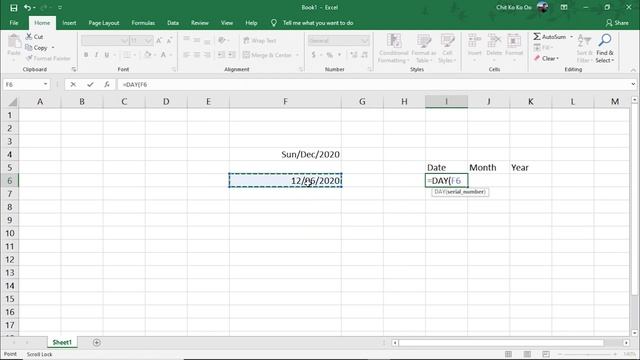This screenshot has height=360, width=640.
Task: Click the Increase Font Size icon
Action: tap(159, 40)
